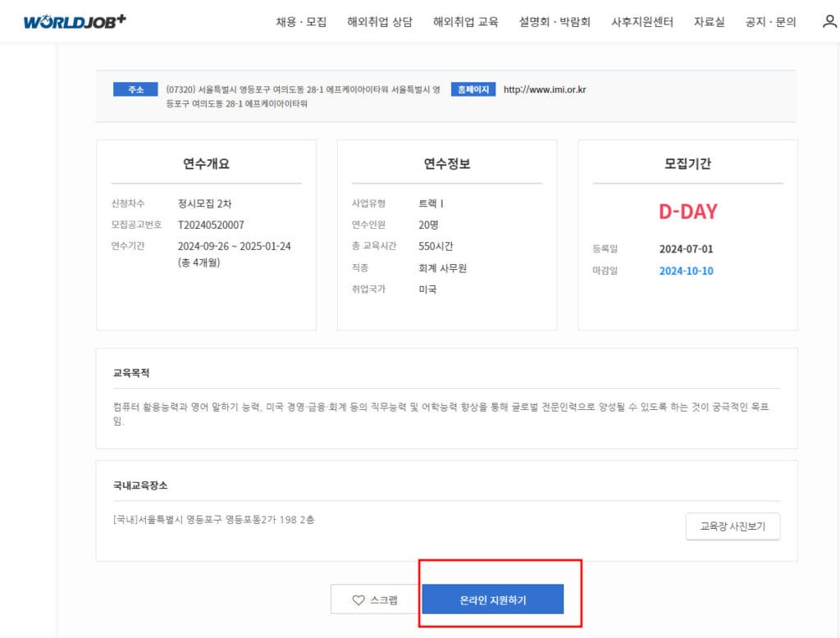Image resolution: width=840 pixels, height=638 pixels.
Task: Click the 교육장 사진보기 button
Action: point(733,526)
